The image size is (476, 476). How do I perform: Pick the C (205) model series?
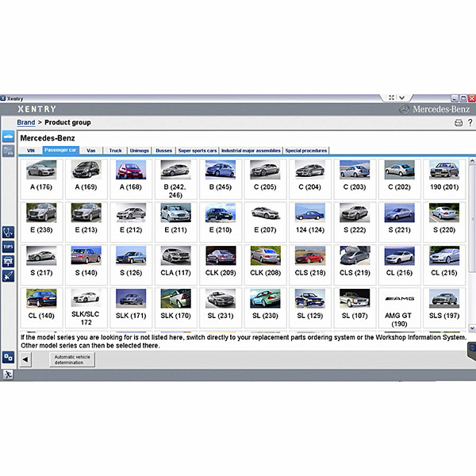[x=265, y=178]
